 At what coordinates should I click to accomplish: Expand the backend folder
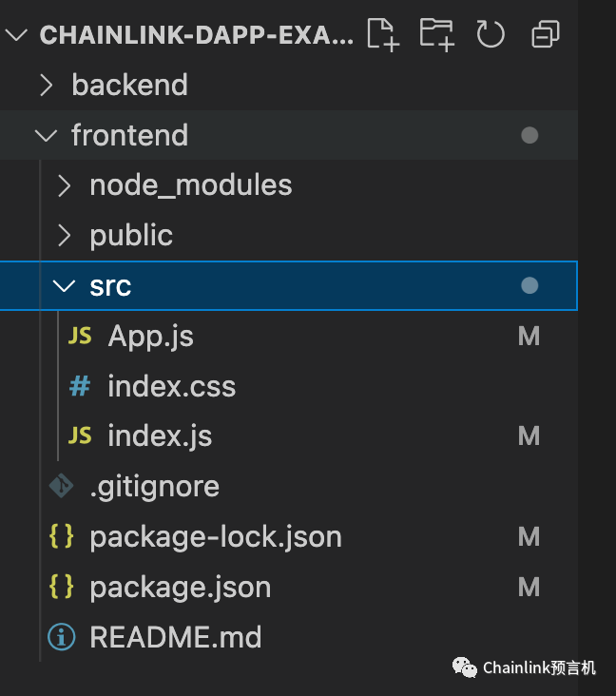(46, 86)
